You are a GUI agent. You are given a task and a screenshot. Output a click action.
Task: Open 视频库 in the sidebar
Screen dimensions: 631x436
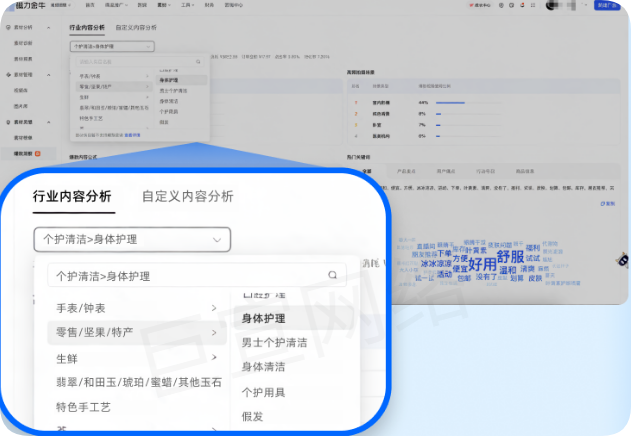tap(21, 90)
